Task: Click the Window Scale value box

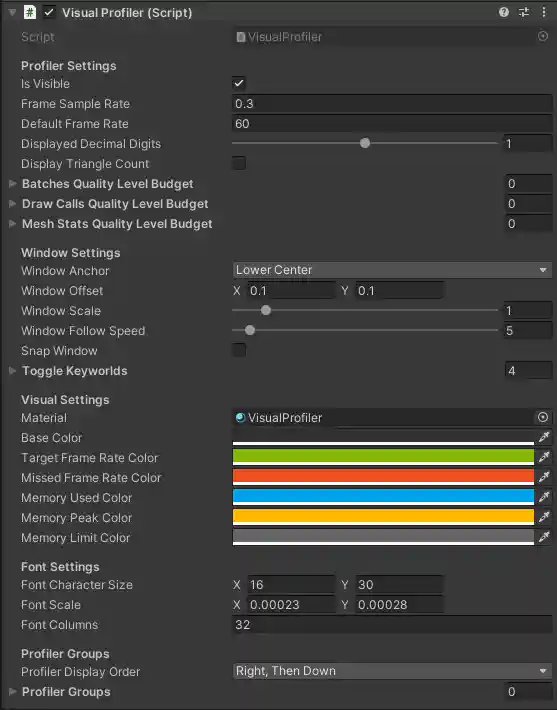Action: click(528, 310)
